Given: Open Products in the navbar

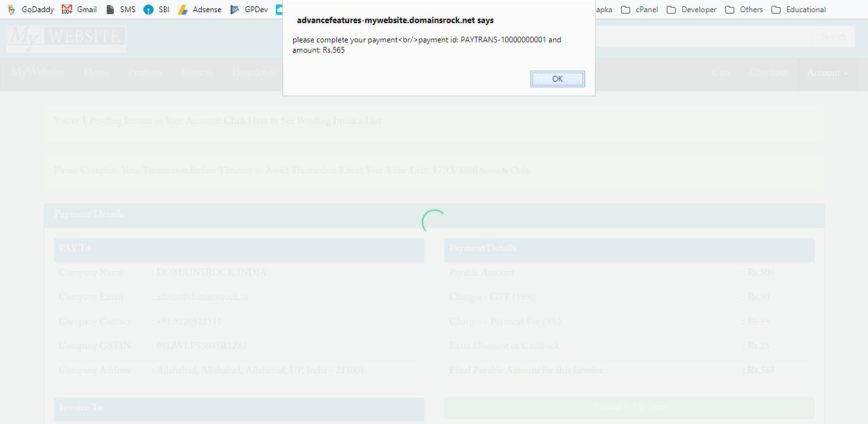Looking at the screenshot, I should [145, 73].
